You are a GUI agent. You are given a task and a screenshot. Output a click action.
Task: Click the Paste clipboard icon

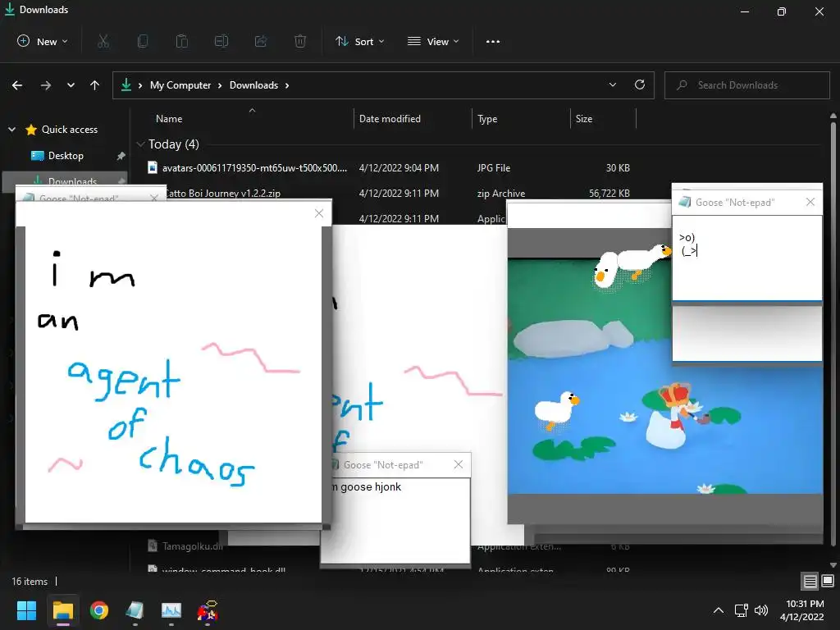pos(182,41)
